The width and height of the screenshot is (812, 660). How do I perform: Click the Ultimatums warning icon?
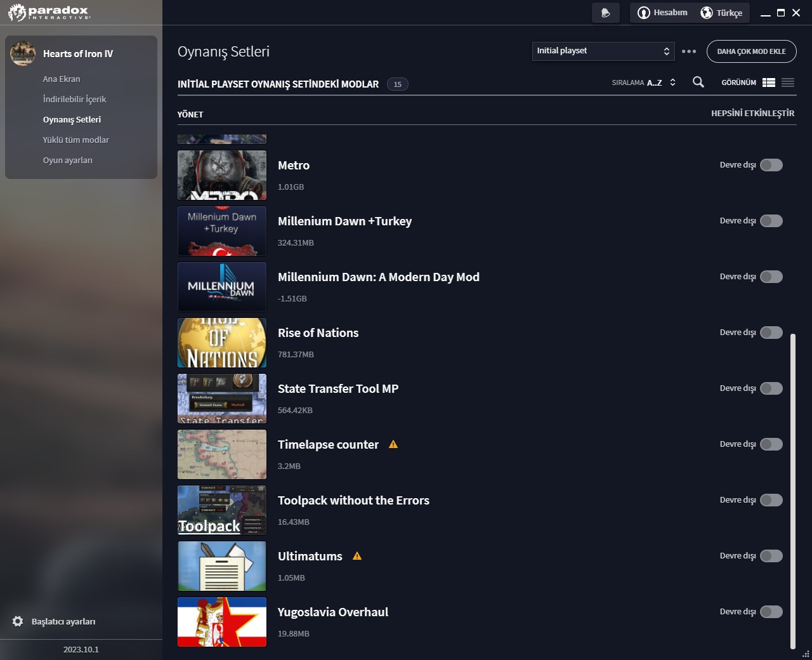click(357, 556)
